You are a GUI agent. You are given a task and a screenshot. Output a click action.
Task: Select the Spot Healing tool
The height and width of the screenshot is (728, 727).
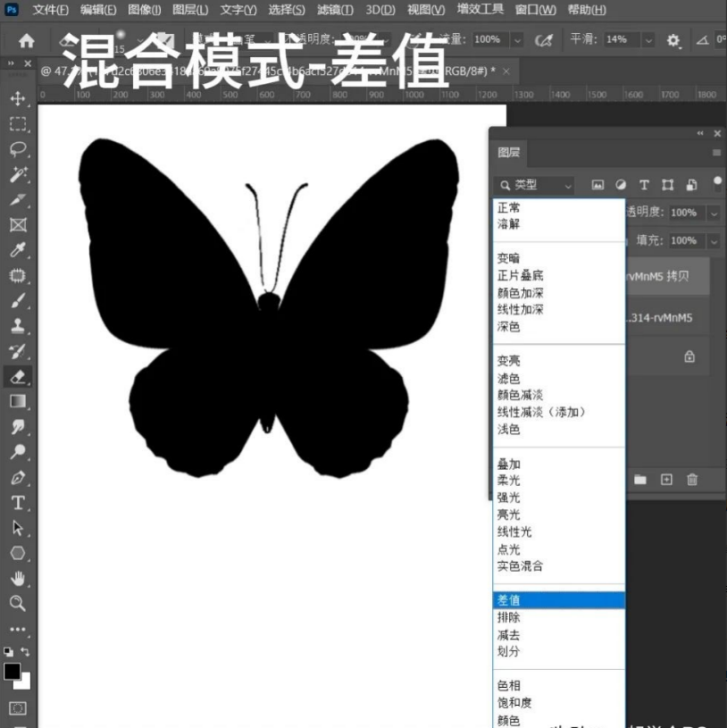pyautogui.click(x=18, y=275)
